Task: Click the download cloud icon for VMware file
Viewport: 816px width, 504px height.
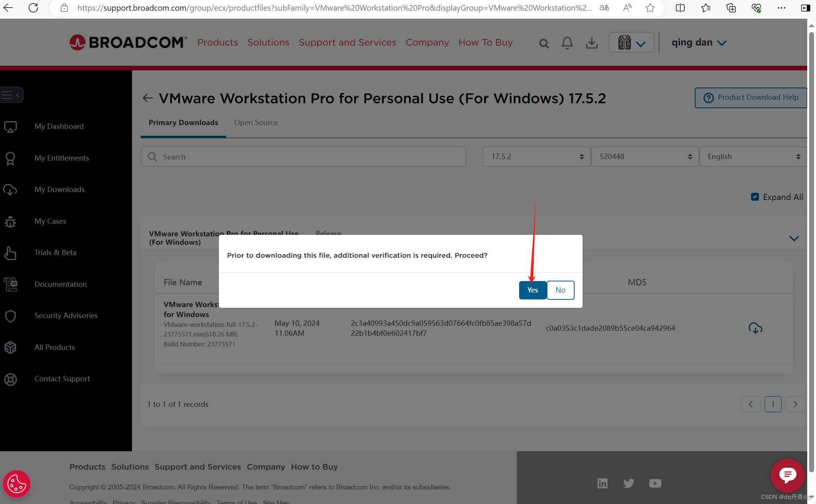Action: 755,328
